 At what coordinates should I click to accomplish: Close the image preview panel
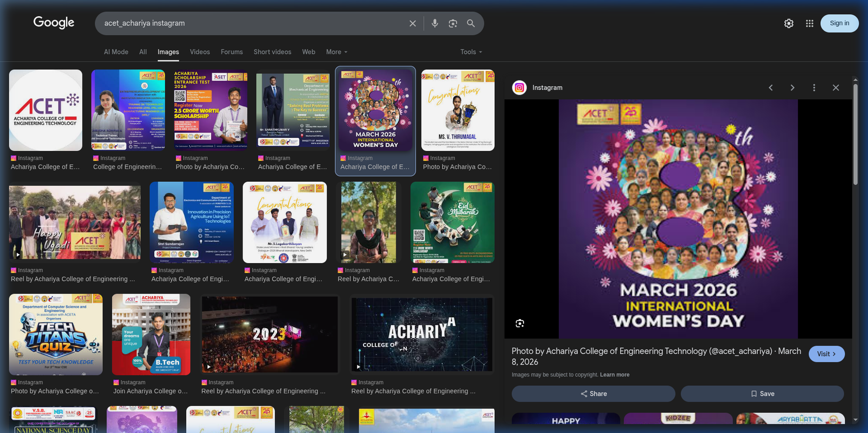coord(835,87)
